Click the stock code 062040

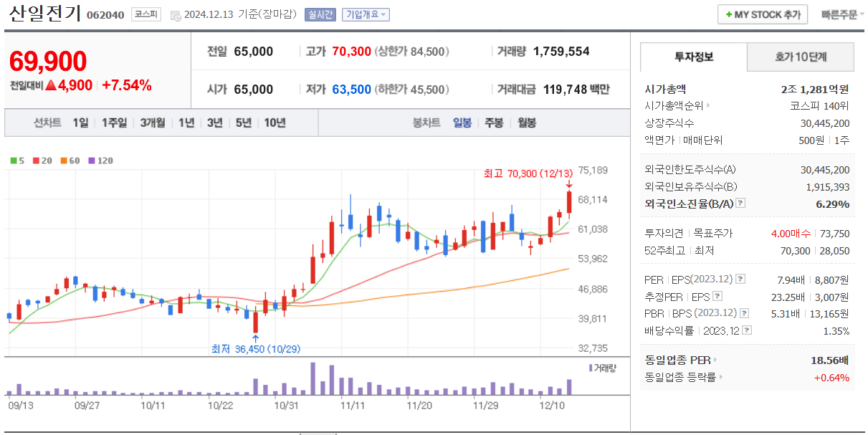[x=105, y=15]
